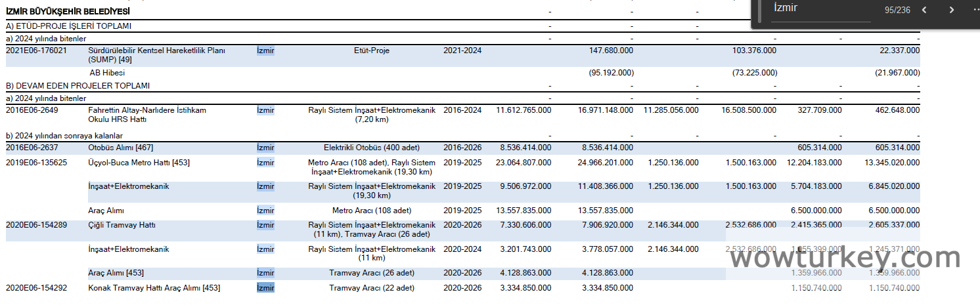Click the İzmir search text field
Image resolution: width=980 pixels, height=307 pixels.
coord(820,9)
